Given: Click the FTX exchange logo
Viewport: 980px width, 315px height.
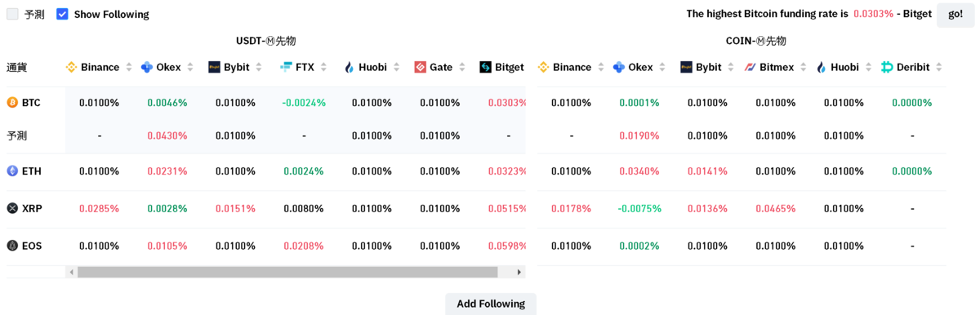Looking at the screenshot, I should 286,67.
